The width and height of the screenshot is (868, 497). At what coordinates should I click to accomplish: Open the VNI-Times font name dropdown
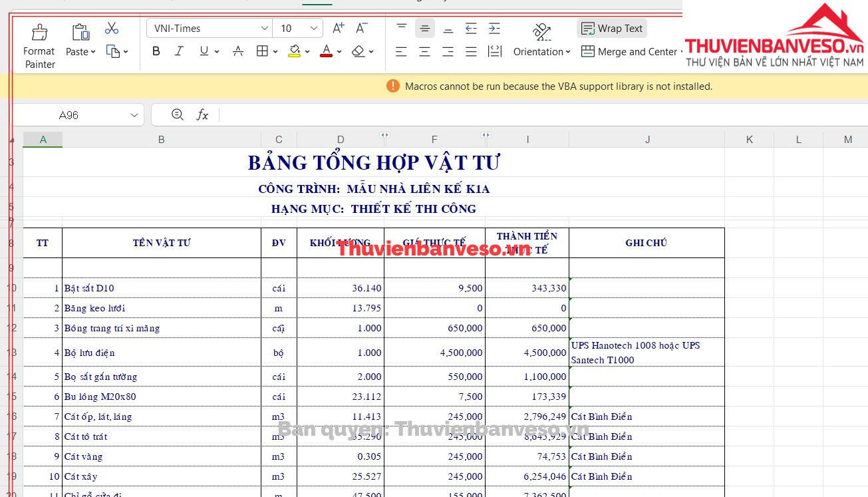click(x=264, y=28)
